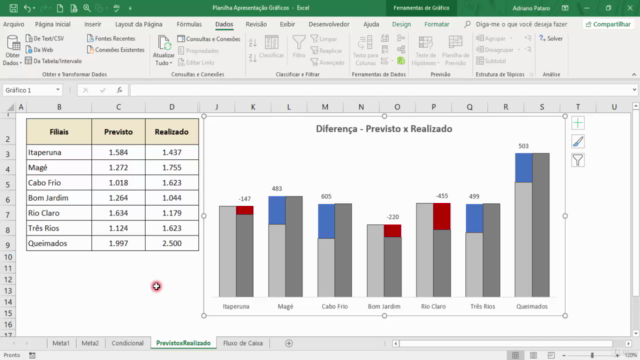Screen dimensions: 640x360
Task: Switch to the Condicional sheet tab
Action: point(127,343)
